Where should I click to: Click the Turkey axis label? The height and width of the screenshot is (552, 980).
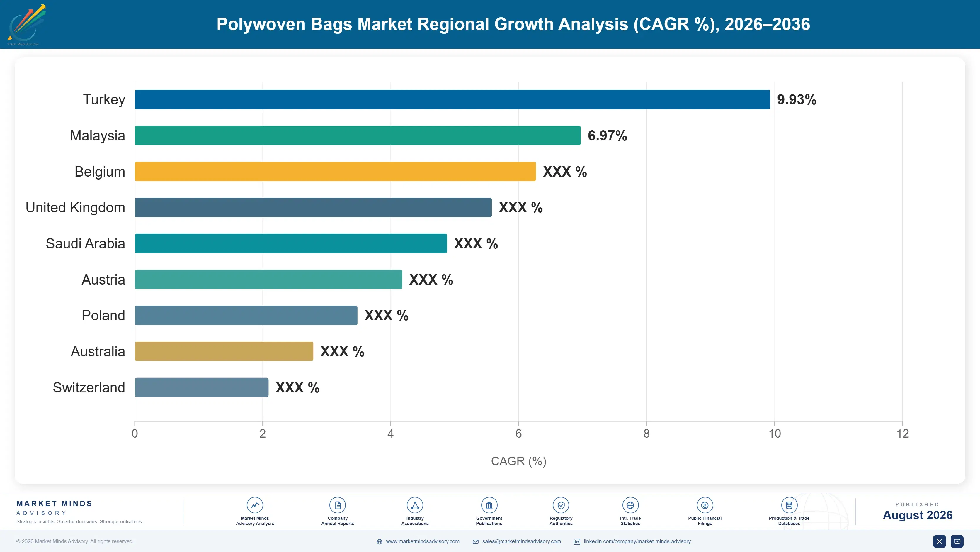point(104,100)
